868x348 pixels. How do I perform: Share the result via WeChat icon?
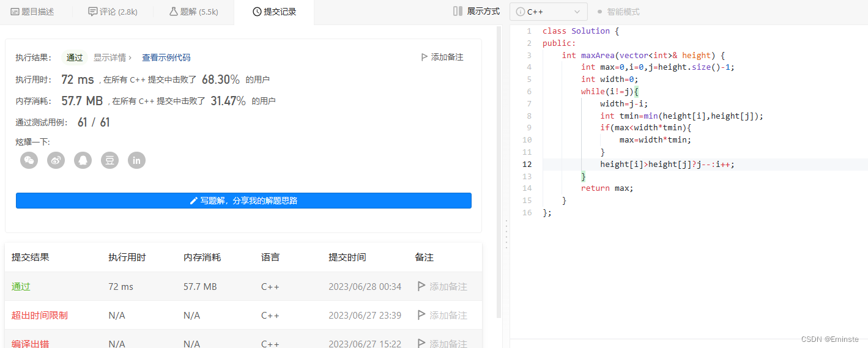29,160
